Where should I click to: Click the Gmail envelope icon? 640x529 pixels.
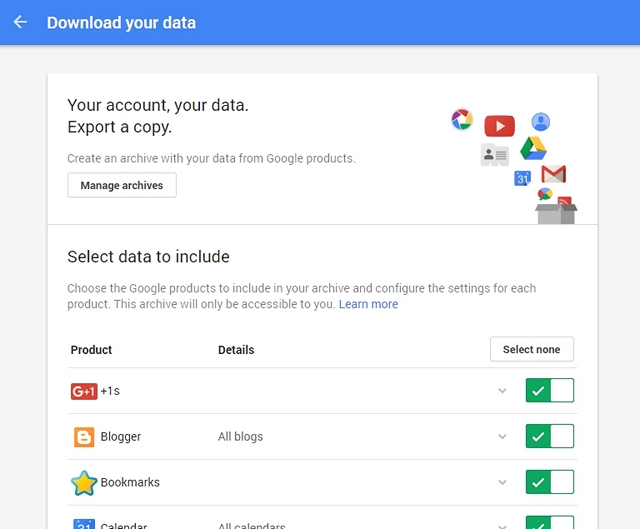click(x=553, y=174)
